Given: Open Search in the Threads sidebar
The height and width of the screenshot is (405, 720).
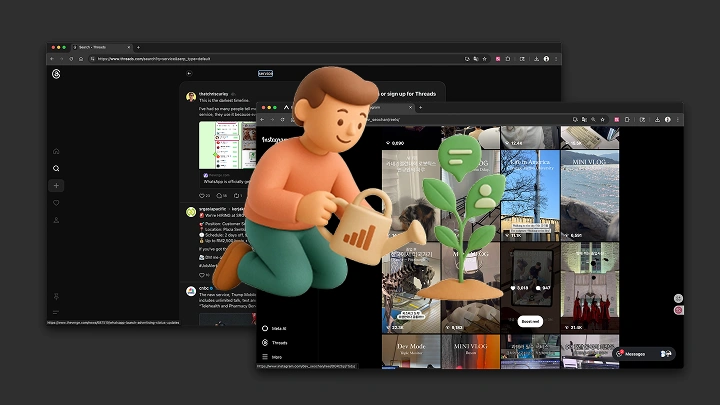Looking at the screenshot, I should point(56,169).
